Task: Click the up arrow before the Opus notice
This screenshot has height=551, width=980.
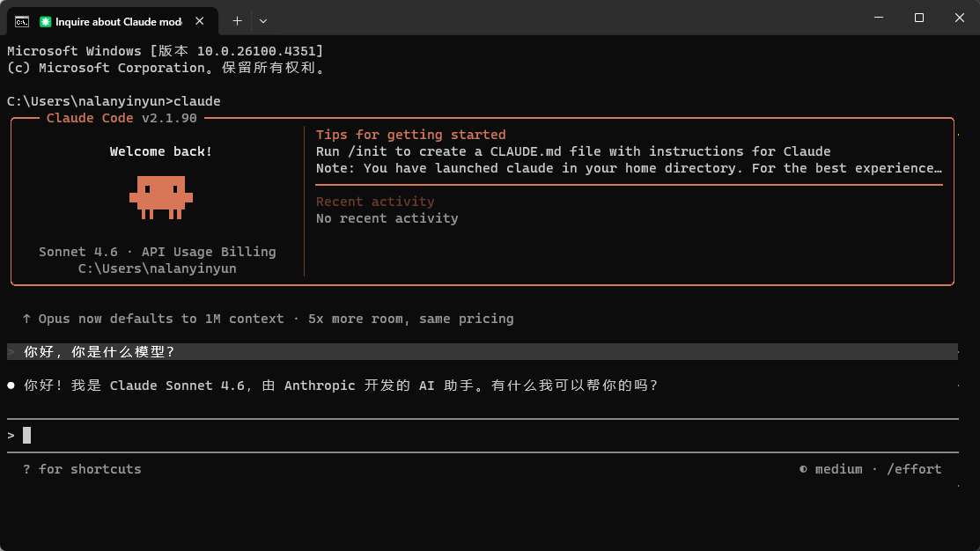Action: 27,319
